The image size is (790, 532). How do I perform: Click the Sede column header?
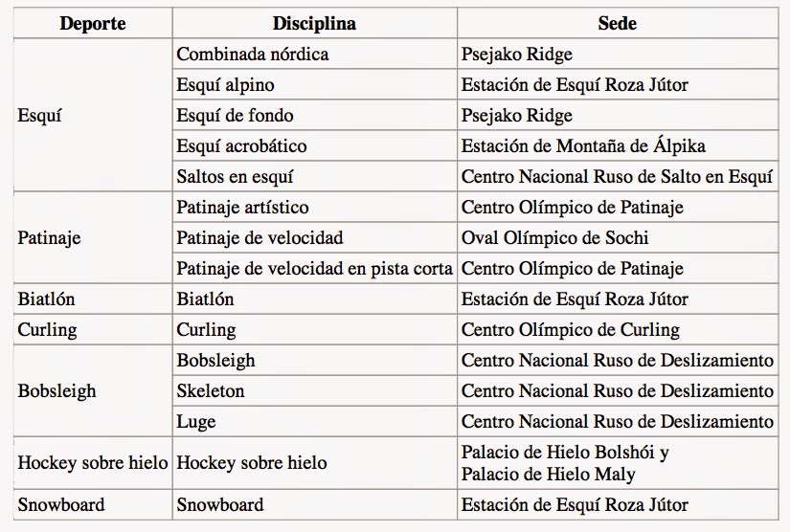coord(620,23)
